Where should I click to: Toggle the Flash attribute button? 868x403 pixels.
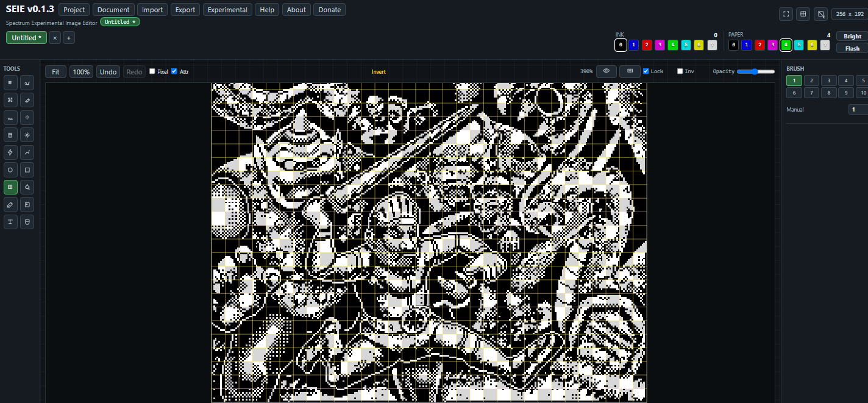pos(852,48)
